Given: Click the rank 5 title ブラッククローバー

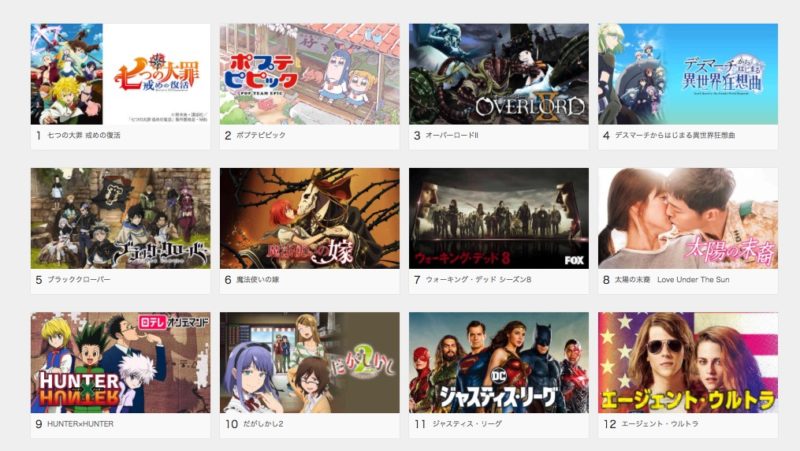Looking at the screenshot, I should click(79, 280).
